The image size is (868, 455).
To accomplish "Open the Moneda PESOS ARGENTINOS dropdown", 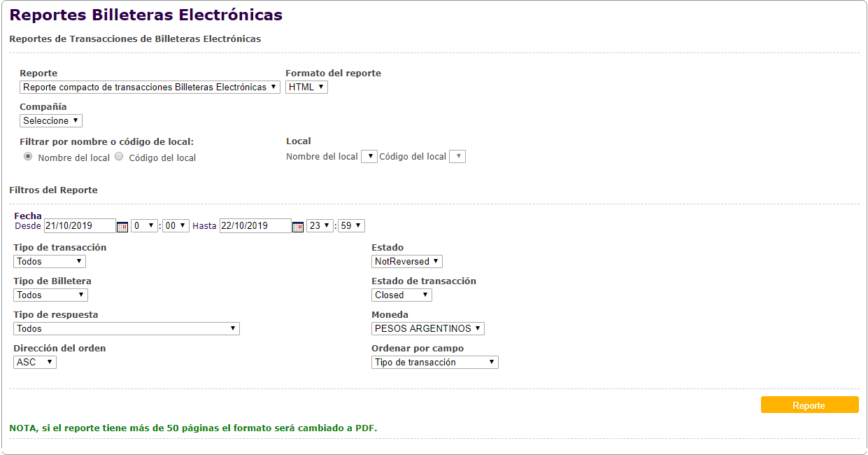I will (x=428, y=329).
